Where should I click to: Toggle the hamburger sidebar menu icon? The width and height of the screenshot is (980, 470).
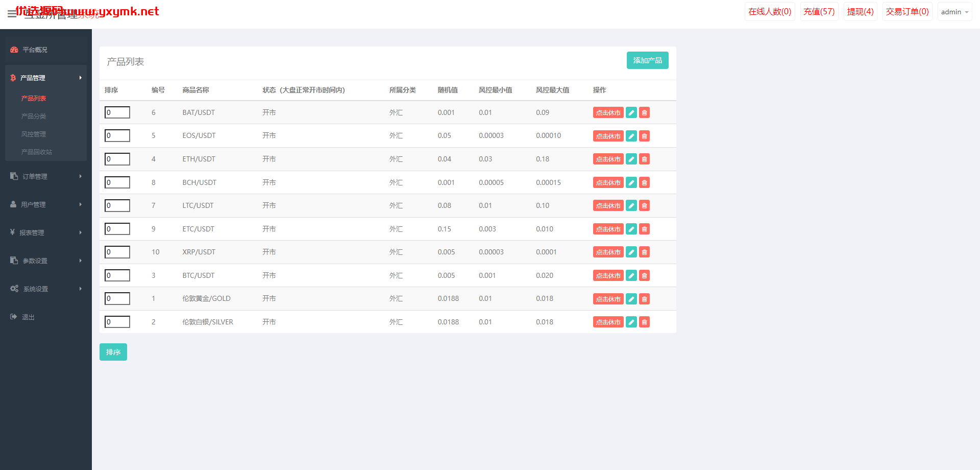coord(12,14)
